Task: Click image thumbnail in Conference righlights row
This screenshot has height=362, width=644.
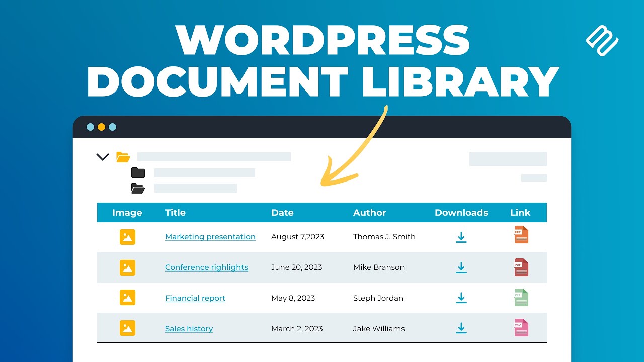Action: (x=127, y=267)
